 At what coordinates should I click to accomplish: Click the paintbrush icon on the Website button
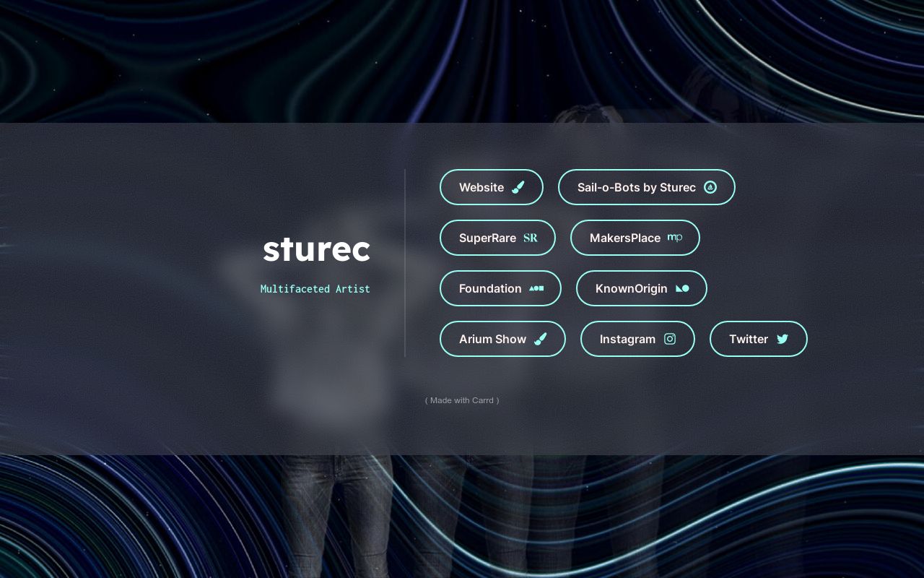click(x=518, y=187)
